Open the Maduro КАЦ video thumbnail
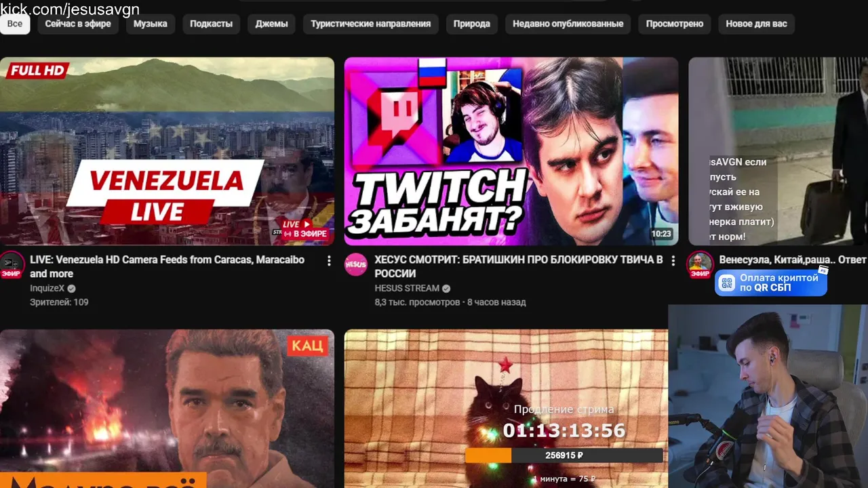 pos(167,409)
